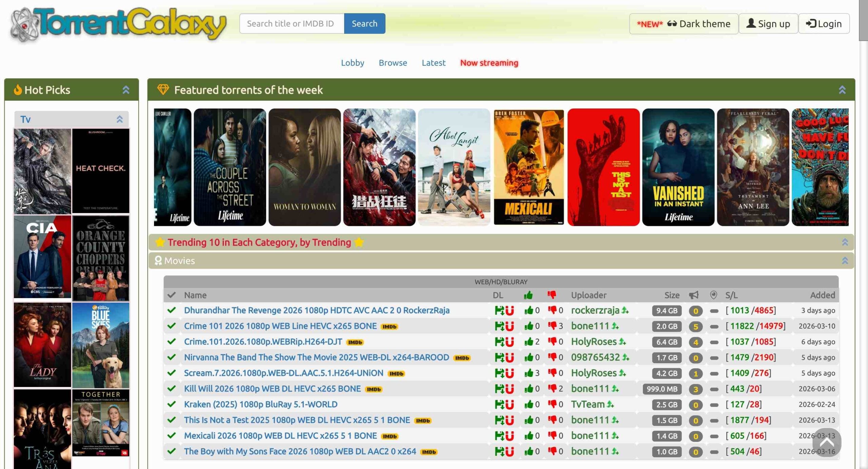Click the IMDb badge next to Crime 101 WEB Line BONE

pyautogui.click(x=389, y=327)
